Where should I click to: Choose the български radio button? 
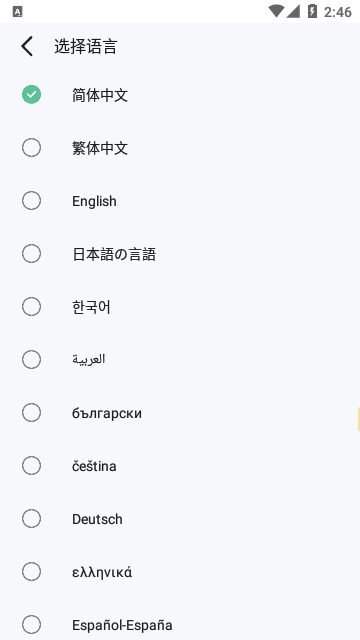tap(31, 413)
